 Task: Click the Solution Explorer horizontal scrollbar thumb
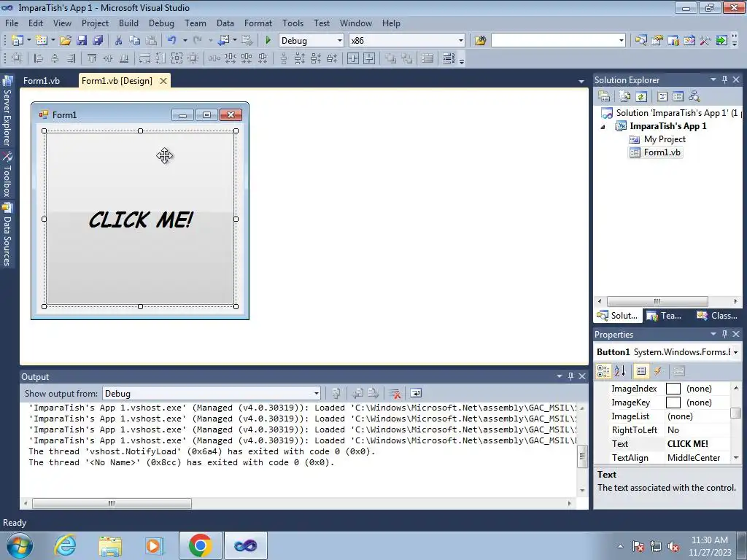[x=657, y=301]
